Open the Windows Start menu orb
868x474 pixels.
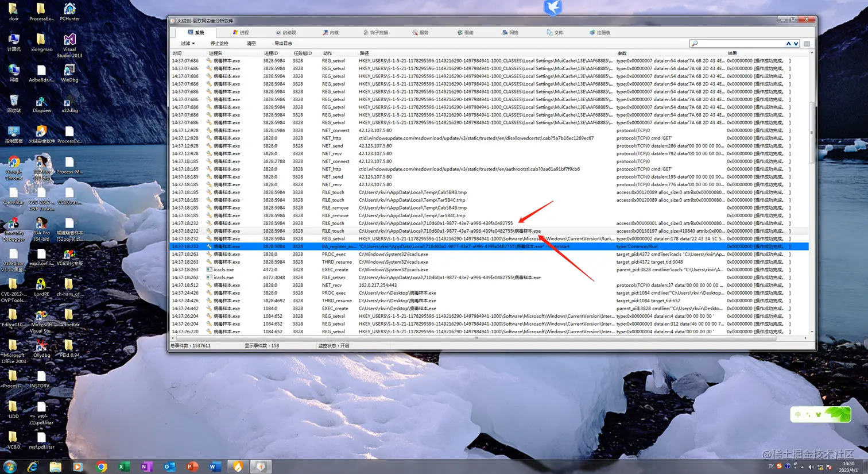pos(10,467)
